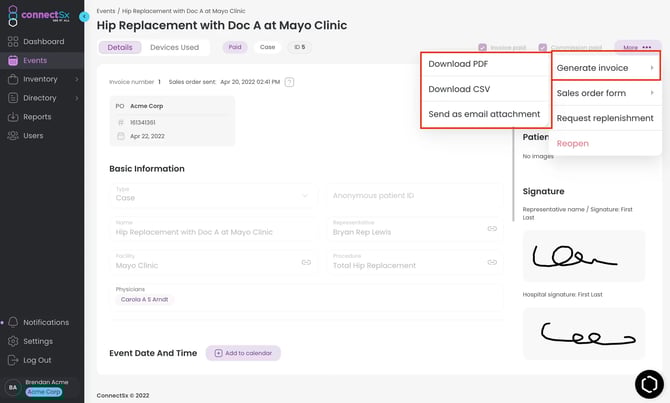Select Download PDF from the submenu
Viewport: 670px width, 403px height.
(x=485, y=64)
